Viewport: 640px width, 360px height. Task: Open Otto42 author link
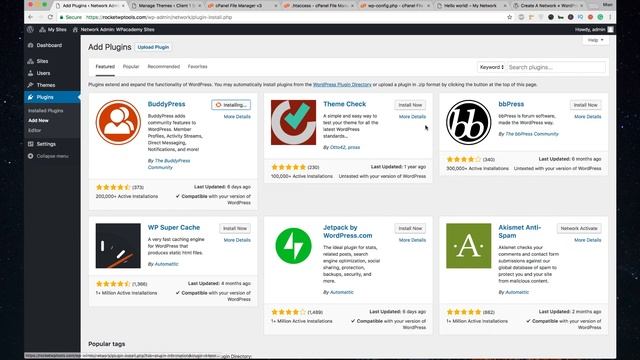[337, 147]
